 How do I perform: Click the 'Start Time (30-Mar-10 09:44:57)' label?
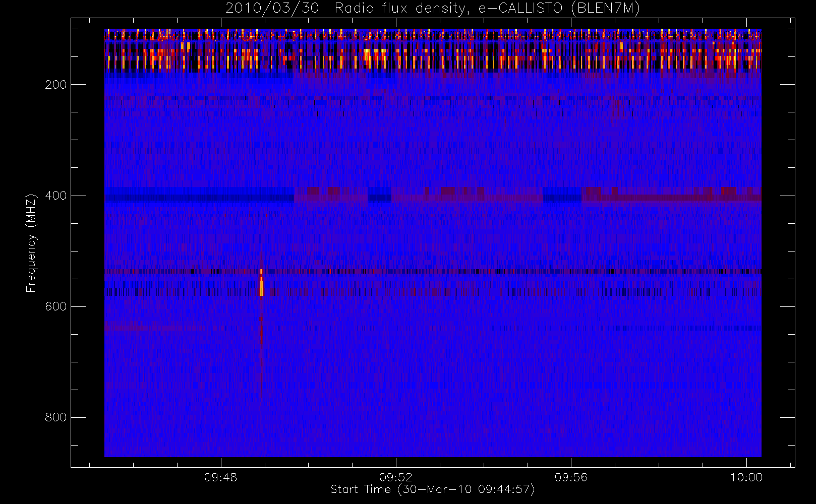[x=433, y=489]
